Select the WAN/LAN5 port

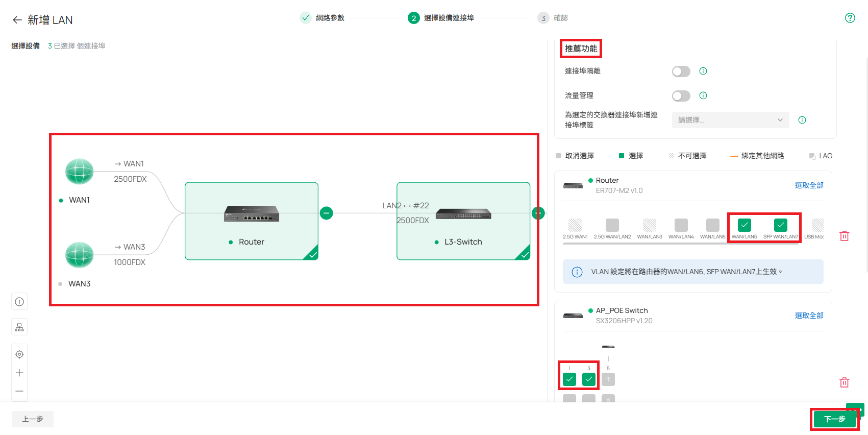713,225
